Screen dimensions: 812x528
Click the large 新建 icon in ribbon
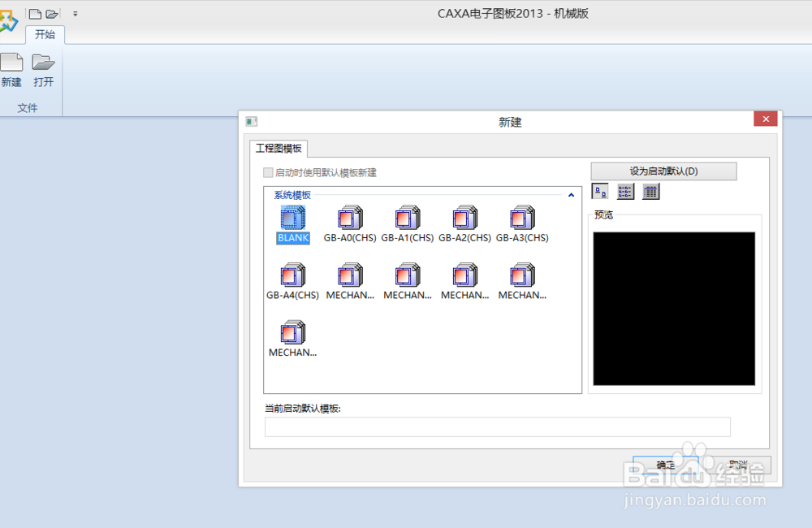pos(11,70)
